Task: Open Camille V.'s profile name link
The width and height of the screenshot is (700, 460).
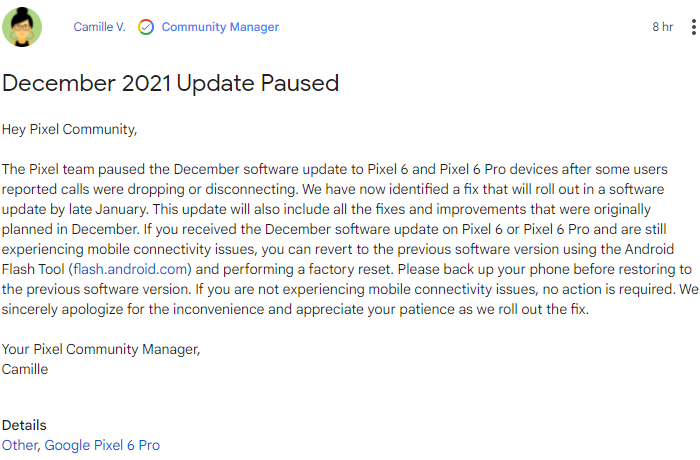Action: pos(99,27)
